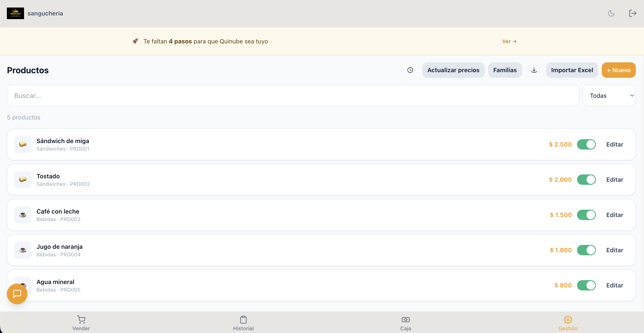
Task: Click the logout arrow icon
Action: point(632,13)
